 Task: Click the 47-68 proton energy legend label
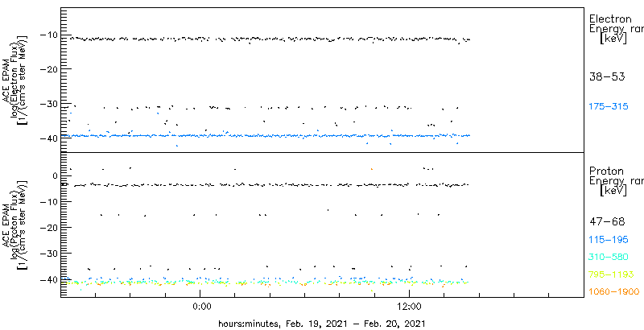tap(607, 221)
